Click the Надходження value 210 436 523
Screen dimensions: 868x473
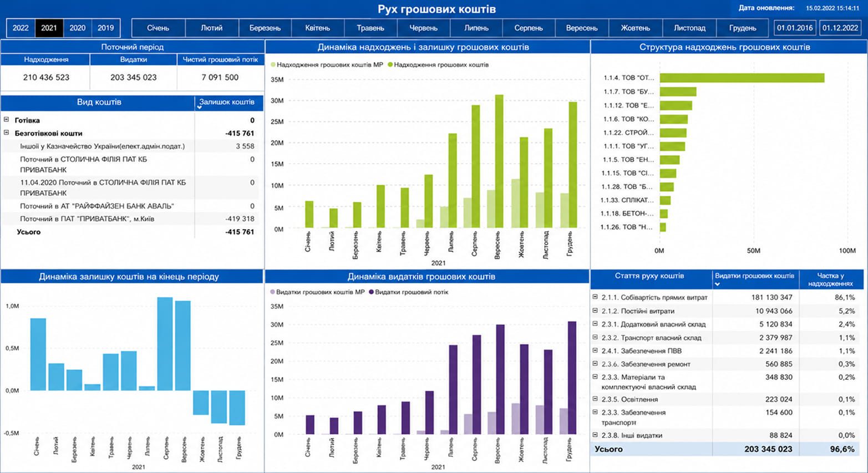(x=46, y=78)
